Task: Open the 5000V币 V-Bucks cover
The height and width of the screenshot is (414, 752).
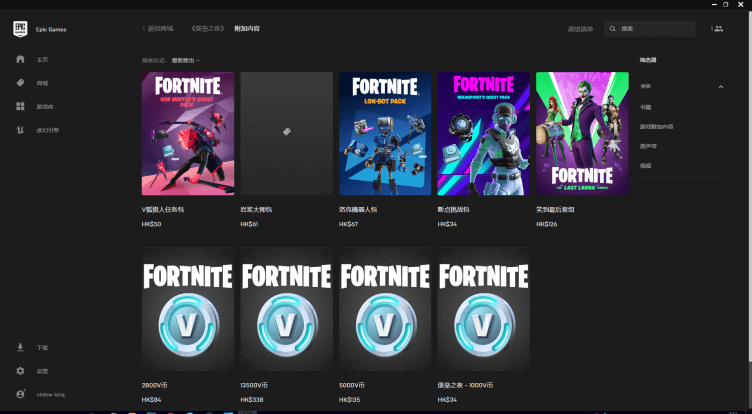Action: pyautogui.click(x=385, y=309)
